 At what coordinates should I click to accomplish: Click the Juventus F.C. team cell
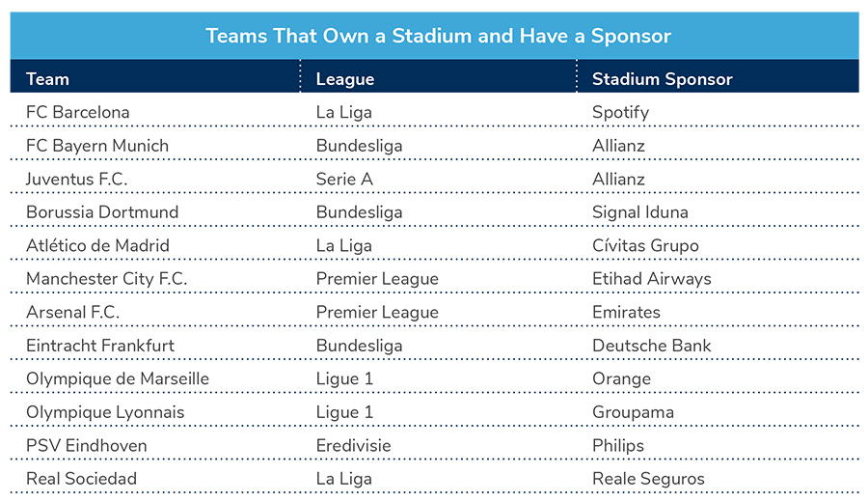tap(76, 179)
